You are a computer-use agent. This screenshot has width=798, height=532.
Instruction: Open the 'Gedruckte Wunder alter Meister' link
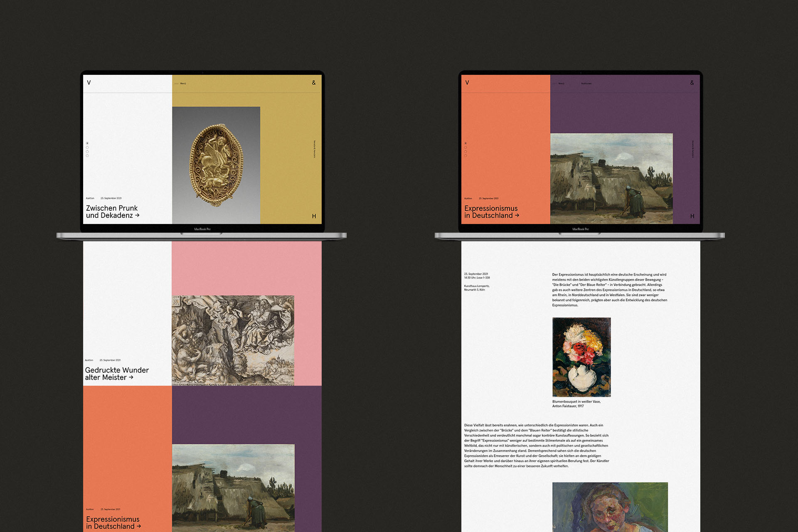(x=117, y=374)
